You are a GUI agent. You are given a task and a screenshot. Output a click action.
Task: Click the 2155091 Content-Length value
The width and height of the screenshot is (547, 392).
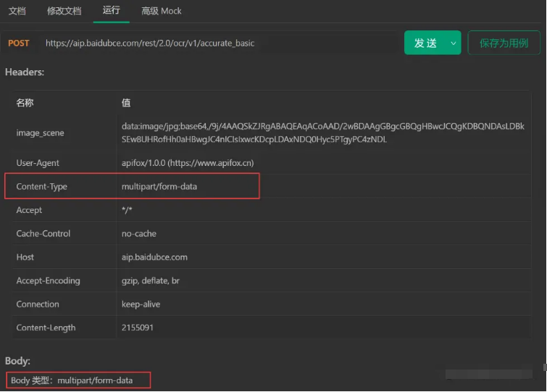138,328
